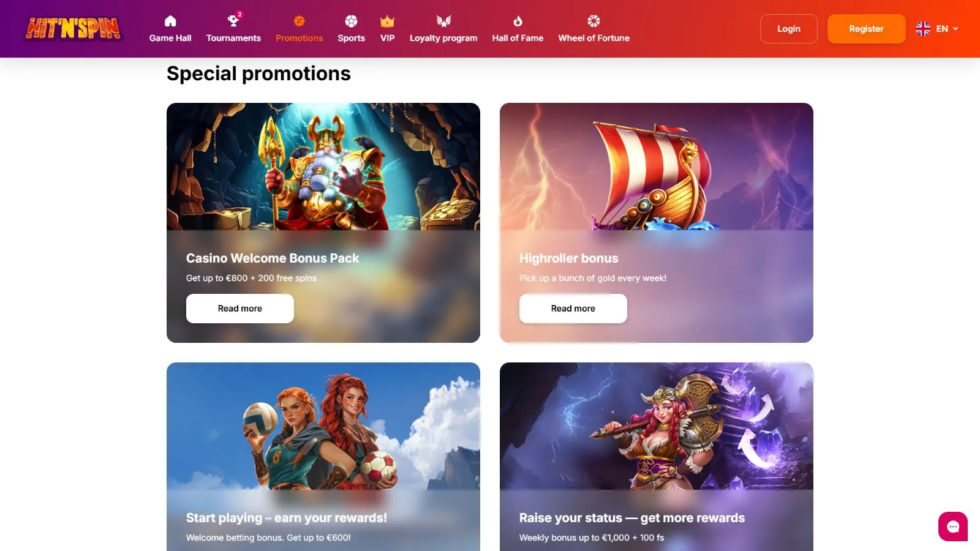Click the UK flag language selector
Screen dimensions: 980x551
coord(923,29)
